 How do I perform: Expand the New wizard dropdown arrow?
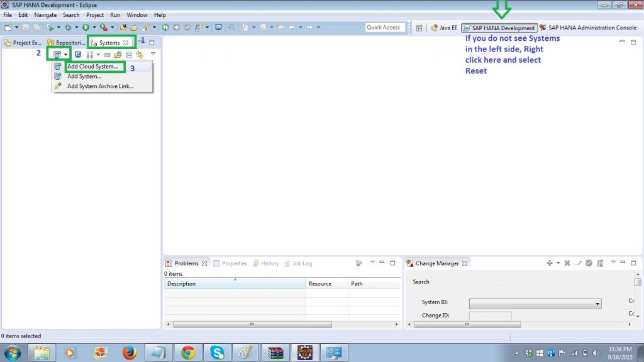tap(16, 28)
